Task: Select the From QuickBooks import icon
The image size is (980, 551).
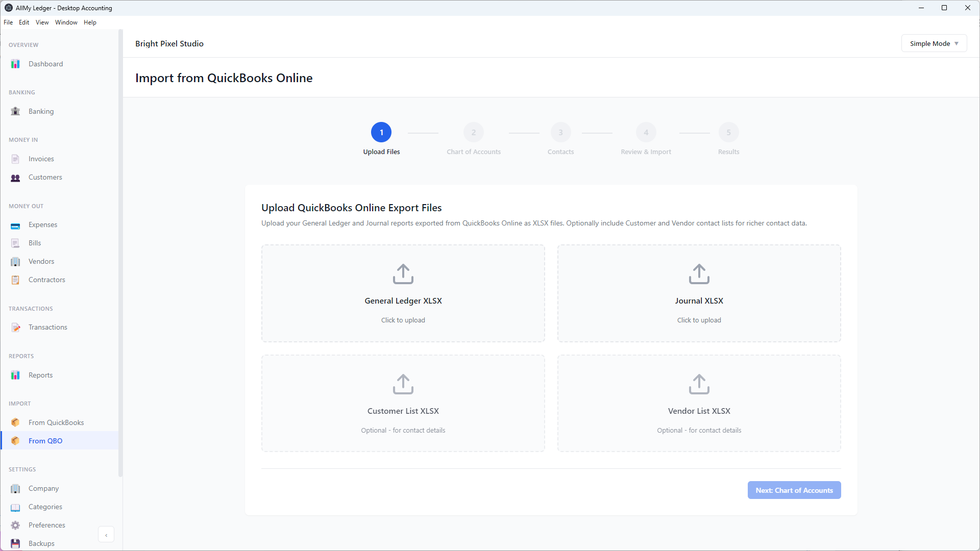Action: [x=16, y=422]
